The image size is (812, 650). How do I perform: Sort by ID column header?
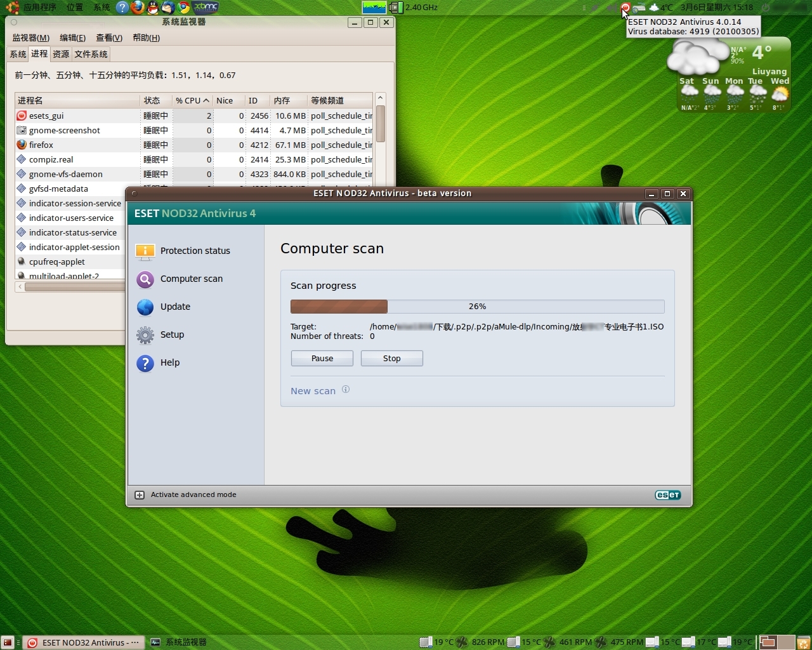258,100
